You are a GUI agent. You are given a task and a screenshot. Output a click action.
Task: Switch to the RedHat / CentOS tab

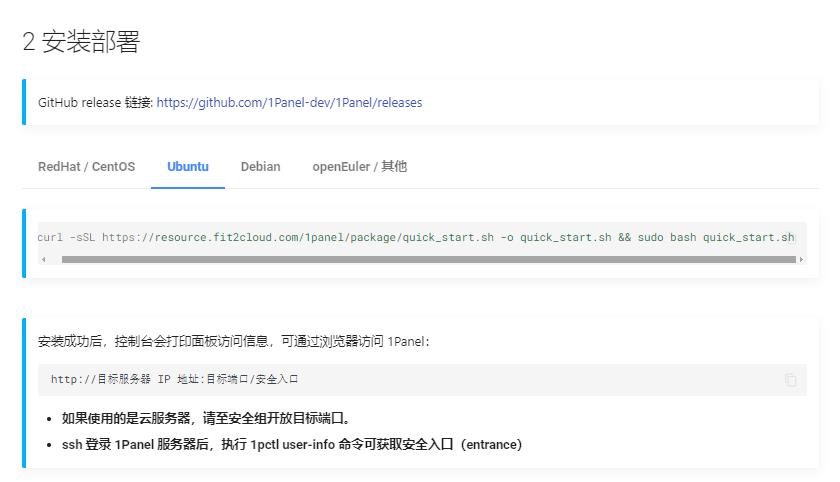coord(86,167)
